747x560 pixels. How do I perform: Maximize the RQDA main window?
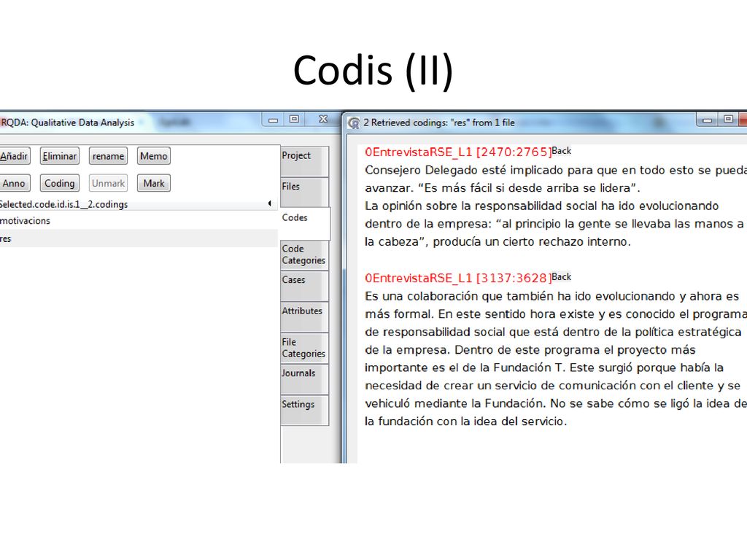[x=295, y=120]
